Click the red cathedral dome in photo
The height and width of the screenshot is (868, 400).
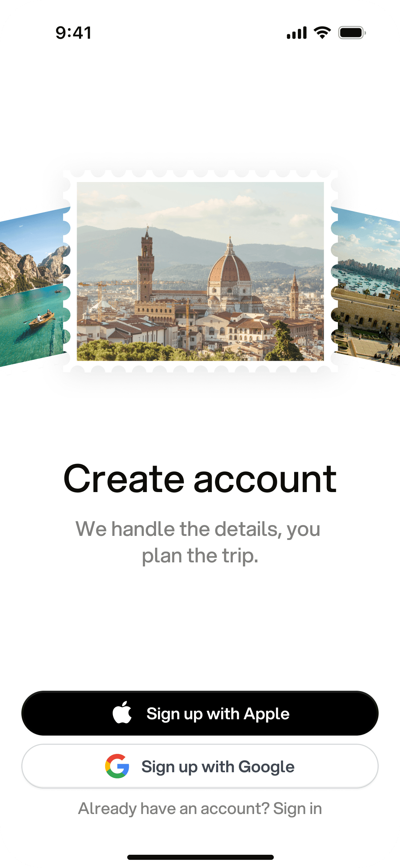230,267
